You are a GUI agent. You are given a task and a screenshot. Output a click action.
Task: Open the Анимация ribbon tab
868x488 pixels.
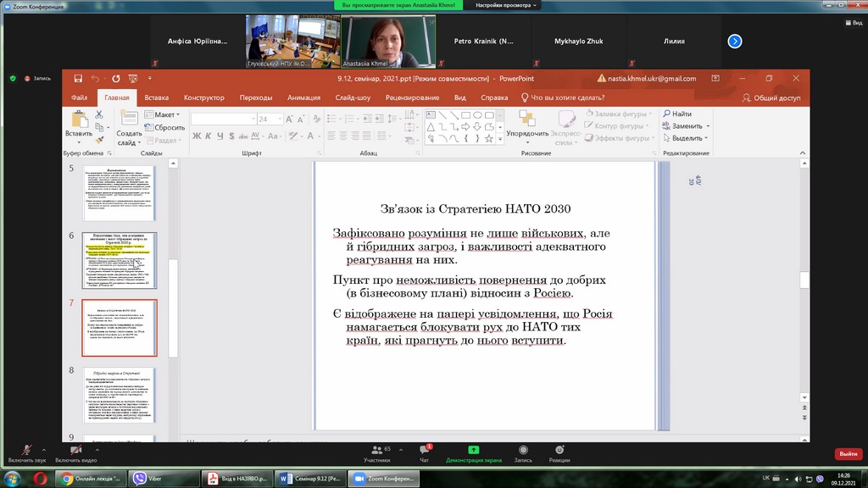coord(303,97)
